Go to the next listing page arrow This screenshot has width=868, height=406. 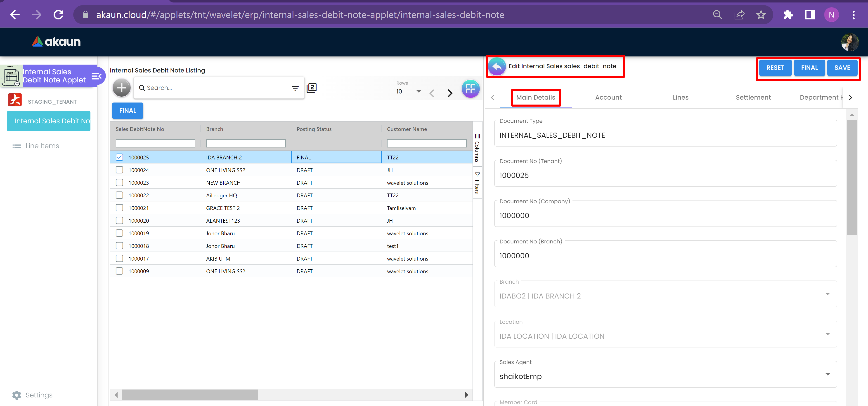pos(450,93)
